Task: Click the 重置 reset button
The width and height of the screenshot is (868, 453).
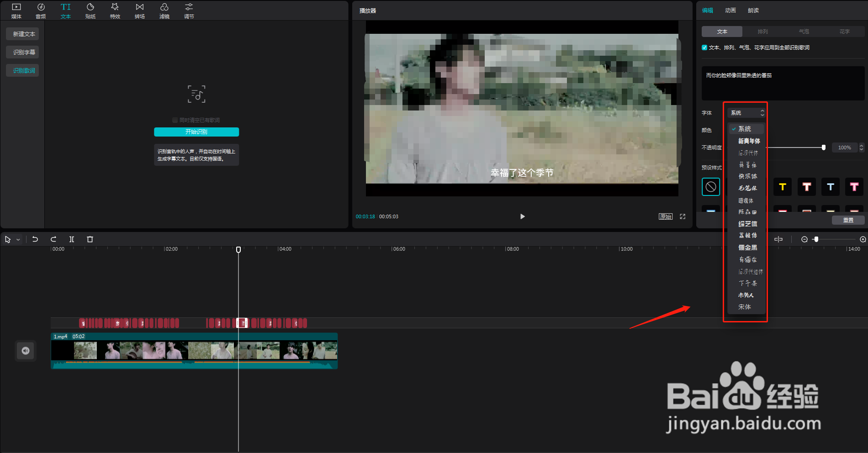Action: [x=848, y=220]
